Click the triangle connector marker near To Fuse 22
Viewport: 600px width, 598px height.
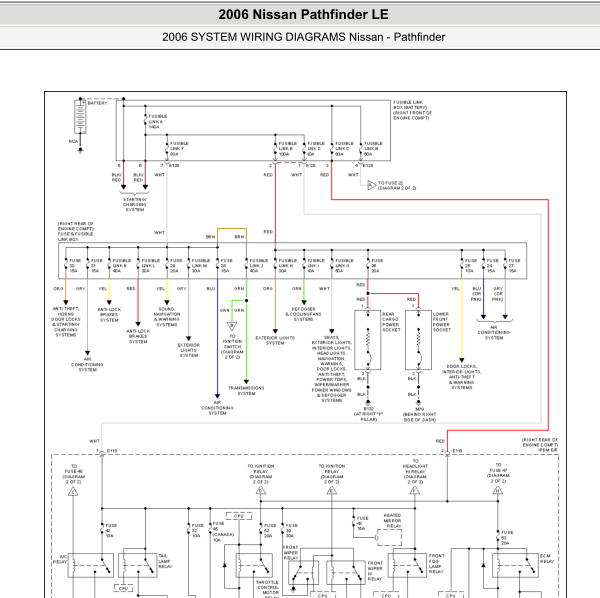click(370, 185)
